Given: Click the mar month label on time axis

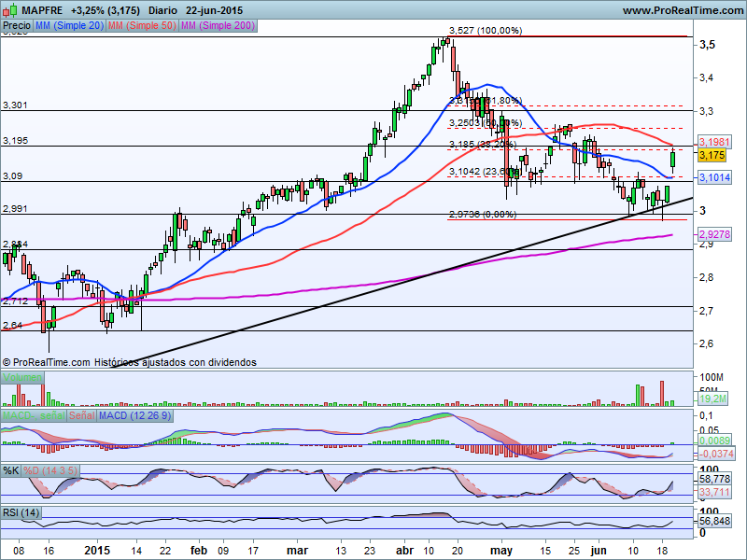Looking at the screenshot, I should 298,551.
